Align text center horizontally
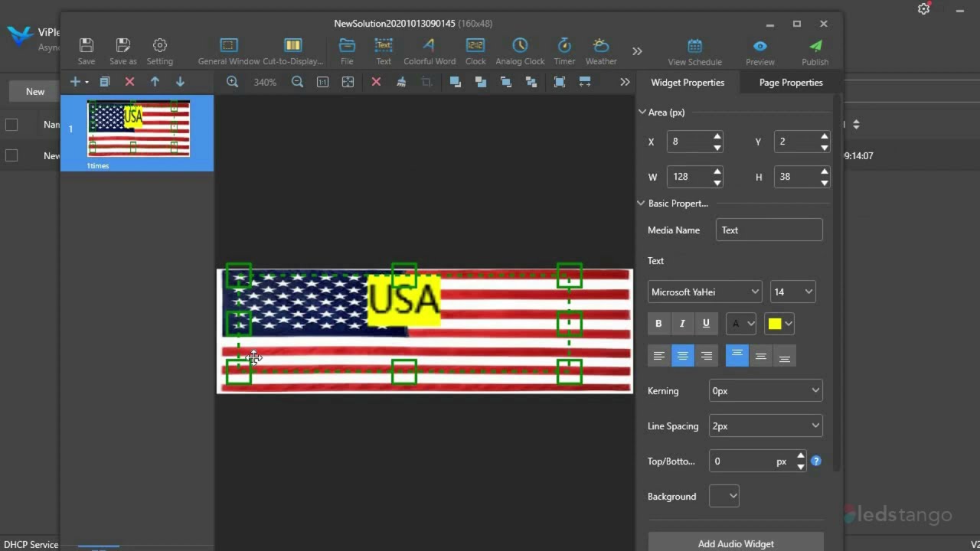The width and height of the screenshot is (980, 551). tap(683, 356)
